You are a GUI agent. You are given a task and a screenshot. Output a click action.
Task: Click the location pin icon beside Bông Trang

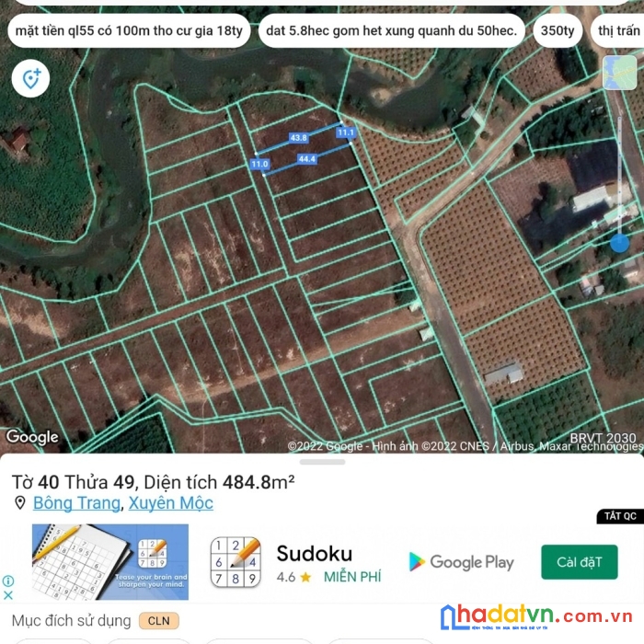(x=19, y=502)
